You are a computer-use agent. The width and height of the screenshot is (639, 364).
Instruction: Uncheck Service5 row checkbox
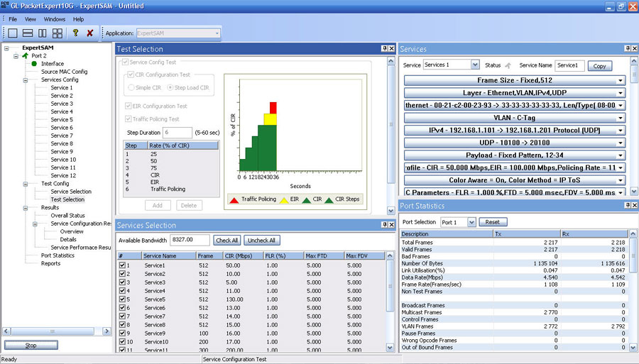click(122, 299)
